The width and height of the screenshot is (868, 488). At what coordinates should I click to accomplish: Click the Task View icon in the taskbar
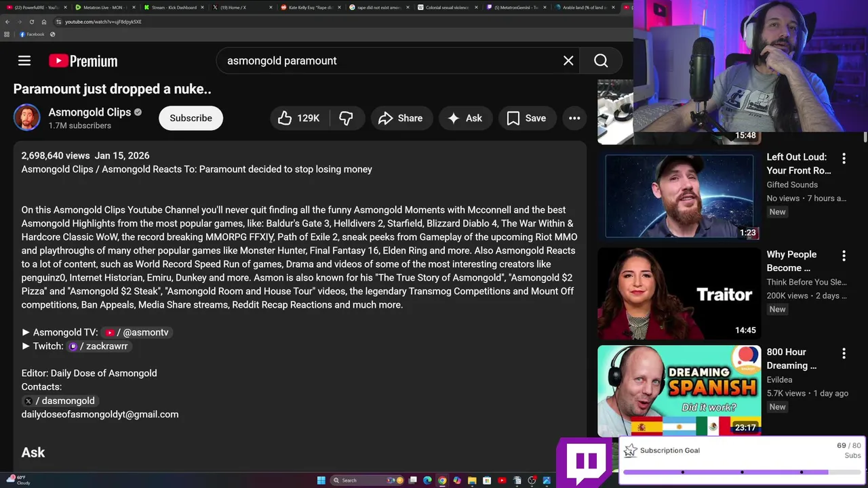coord(412,481)
